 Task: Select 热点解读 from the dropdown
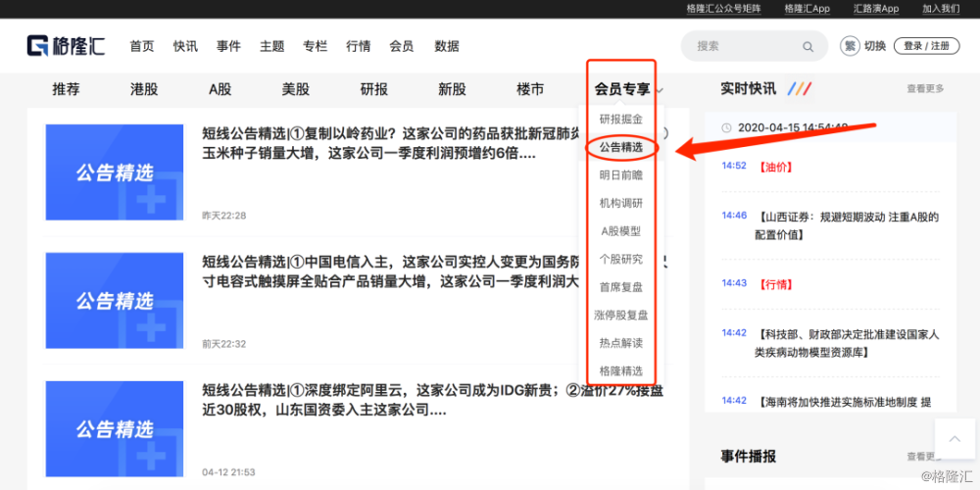620,342
